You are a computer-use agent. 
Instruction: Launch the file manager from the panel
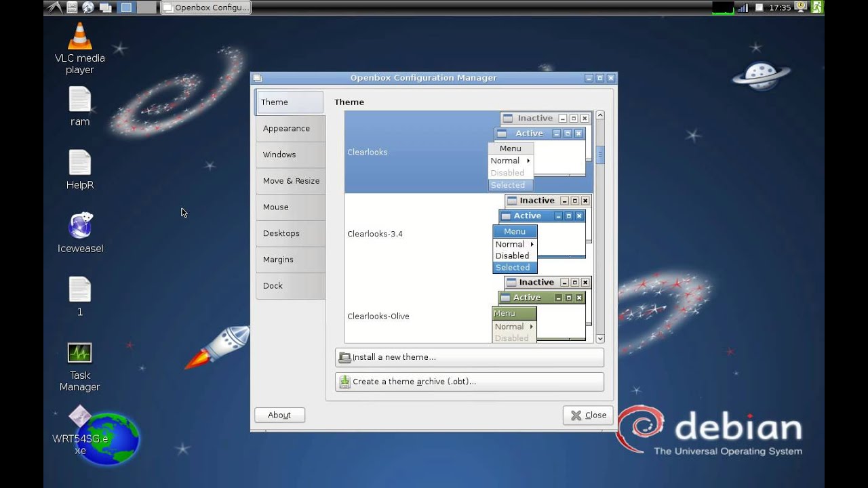[x=72, y=7]
